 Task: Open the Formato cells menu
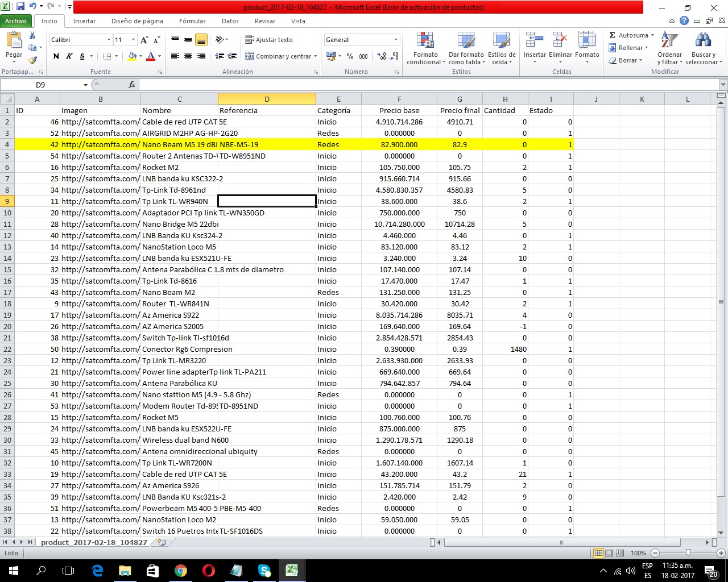point(587,48)
